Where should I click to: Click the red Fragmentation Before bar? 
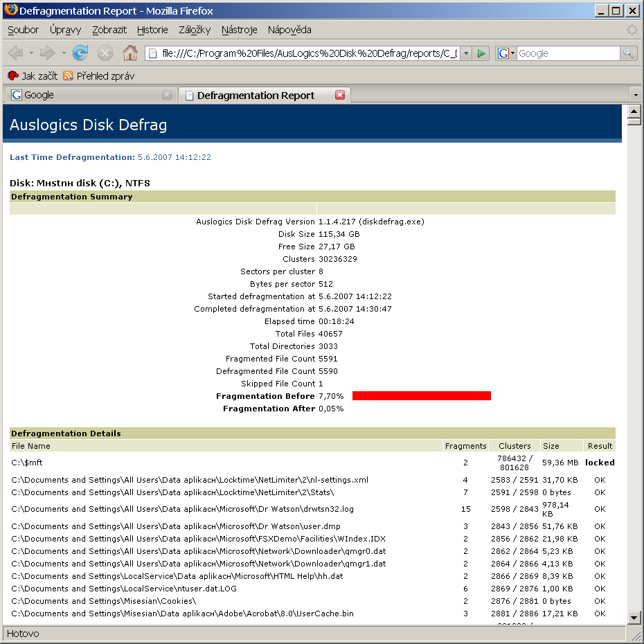click(x=422, y=395)
